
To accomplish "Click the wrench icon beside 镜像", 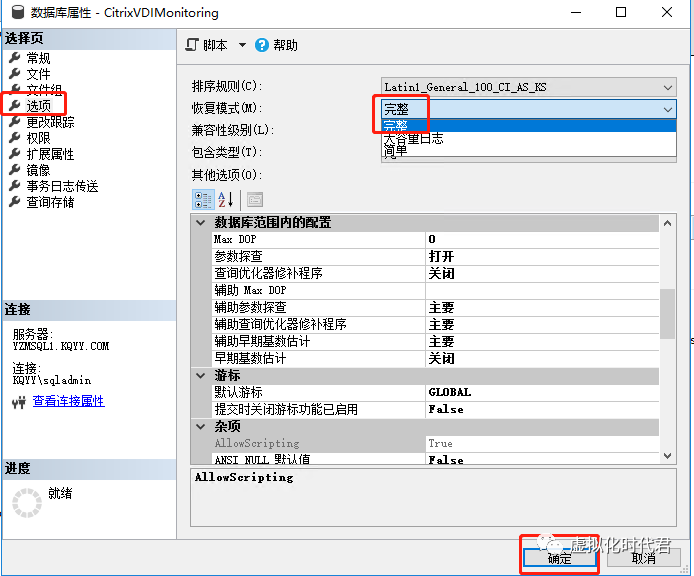I will pos(15,170).
